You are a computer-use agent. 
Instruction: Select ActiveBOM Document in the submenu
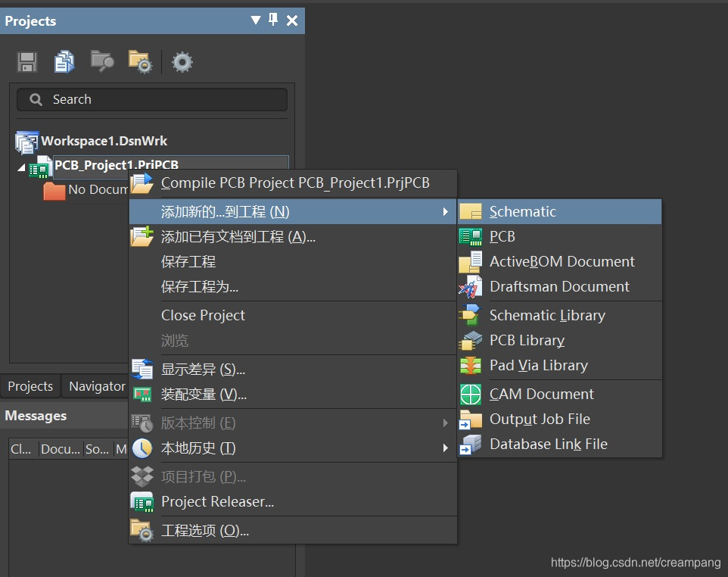559,261
